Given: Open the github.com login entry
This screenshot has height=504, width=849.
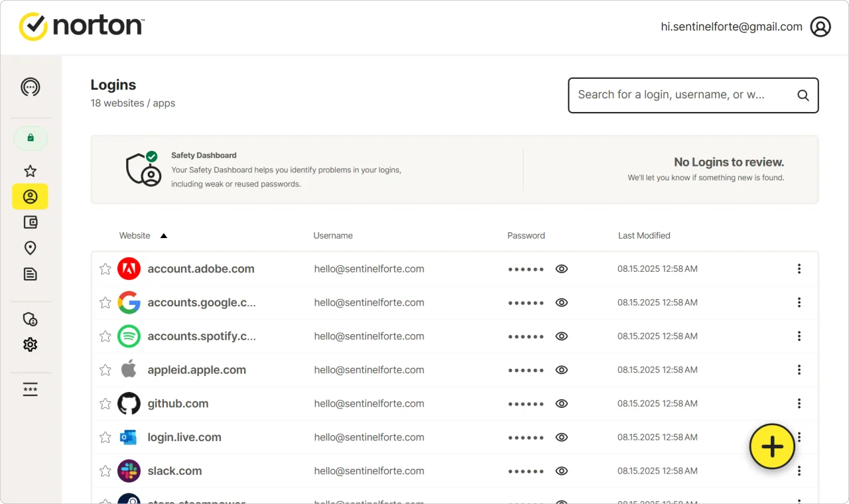Looking at the screenshot, I should click(x=454, y=403).
